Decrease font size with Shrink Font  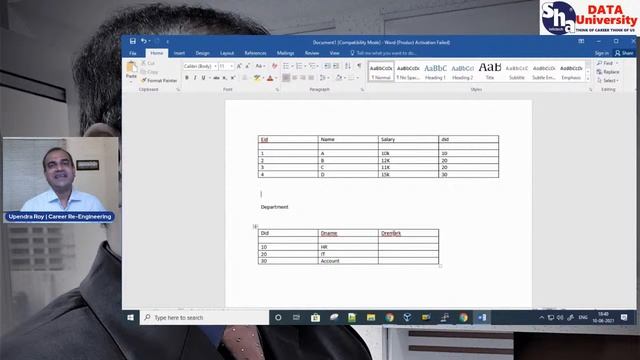click(247, 66)
